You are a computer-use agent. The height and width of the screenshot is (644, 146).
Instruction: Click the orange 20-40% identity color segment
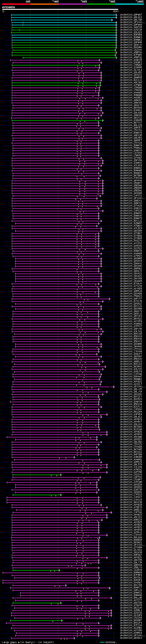(45, 4)
